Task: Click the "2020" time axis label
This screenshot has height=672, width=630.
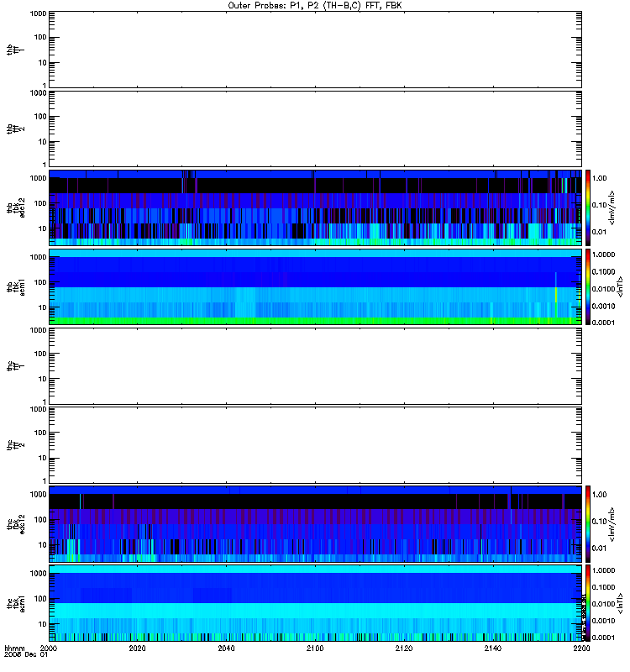Action: [137, 648]
